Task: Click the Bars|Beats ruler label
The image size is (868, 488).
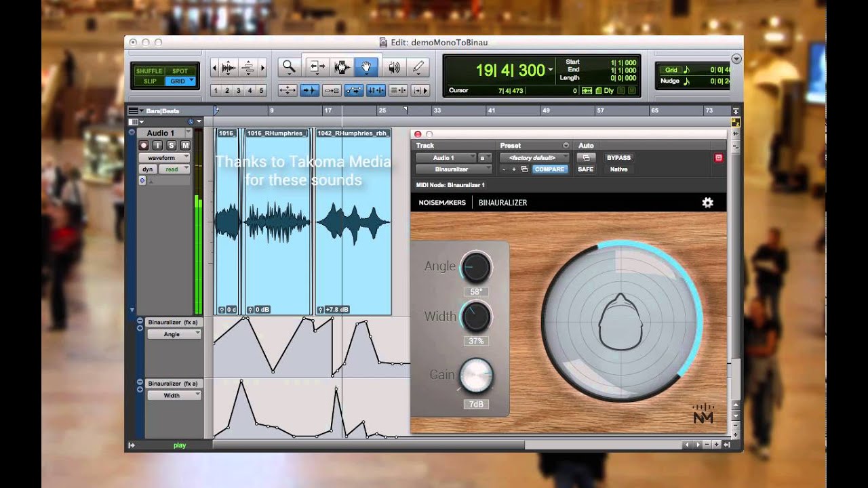Action: pyautogui.click(x=163, y=110)
